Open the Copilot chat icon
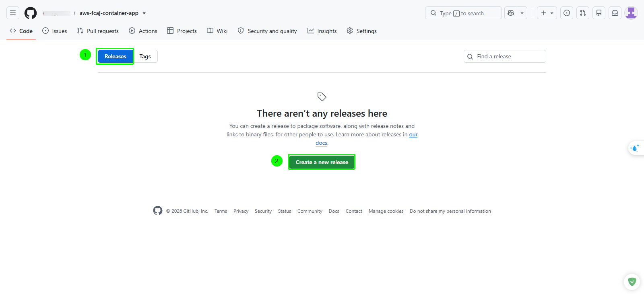Image resolution: width=644 pixels, height=294 pixels. (511, 13)
